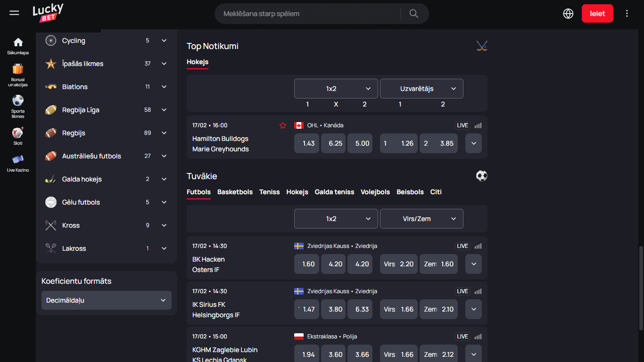The image size is (644, 362).
Task: Click the page vertical scrollbar
Action: [641, 288]
